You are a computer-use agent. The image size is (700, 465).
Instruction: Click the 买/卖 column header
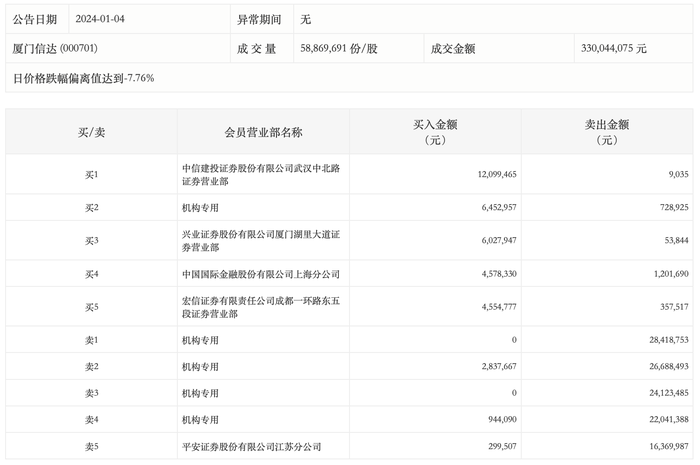[91, 133]
